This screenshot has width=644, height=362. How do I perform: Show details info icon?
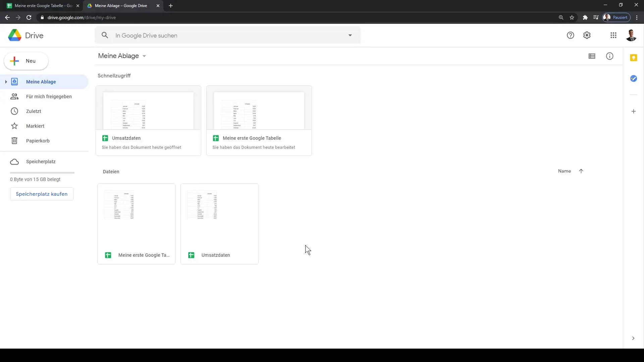pos(609,56)
